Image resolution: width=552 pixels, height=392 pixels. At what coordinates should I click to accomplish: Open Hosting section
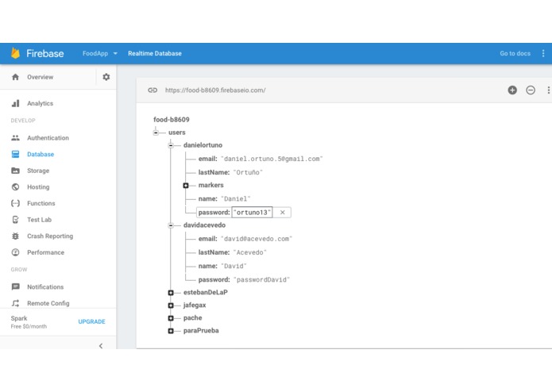coord(38,187)
